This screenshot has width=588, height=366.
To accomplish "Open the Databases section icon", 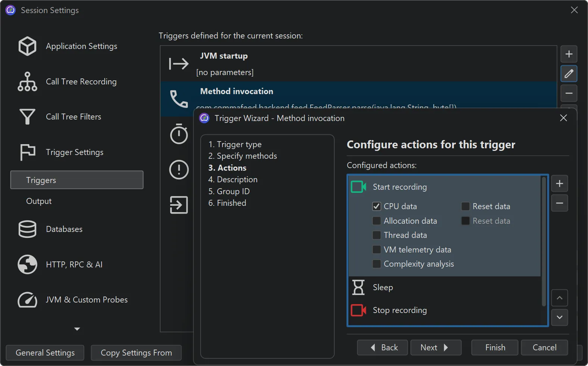I will pos(27,229).
